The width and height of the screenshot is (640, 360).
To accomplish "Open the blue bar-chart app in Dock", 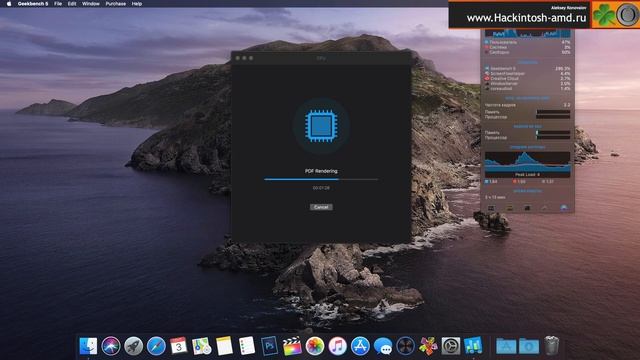I will [x=473, y=346].
